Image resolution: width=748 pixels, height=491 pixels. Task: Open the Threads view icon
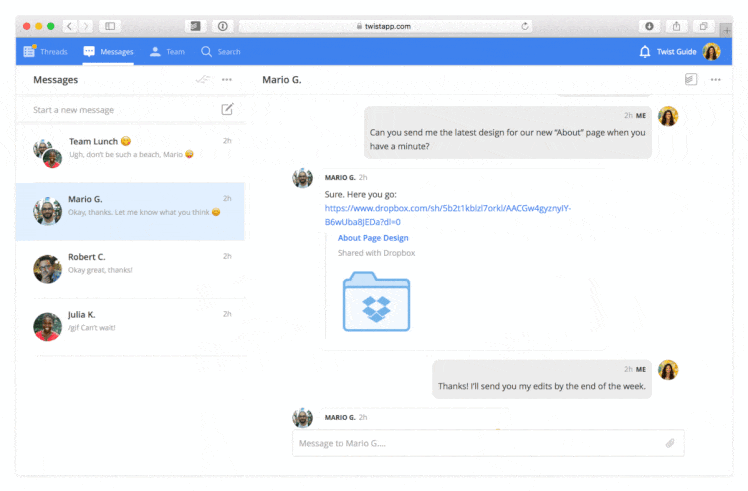[x=29, y=51]
